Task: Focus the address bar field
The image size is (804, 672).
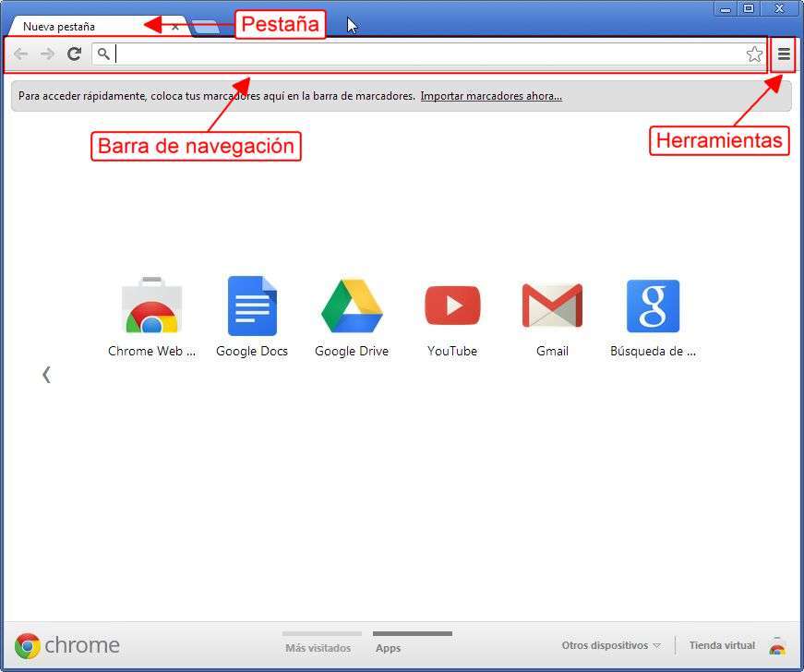Action: coord(428,54)
